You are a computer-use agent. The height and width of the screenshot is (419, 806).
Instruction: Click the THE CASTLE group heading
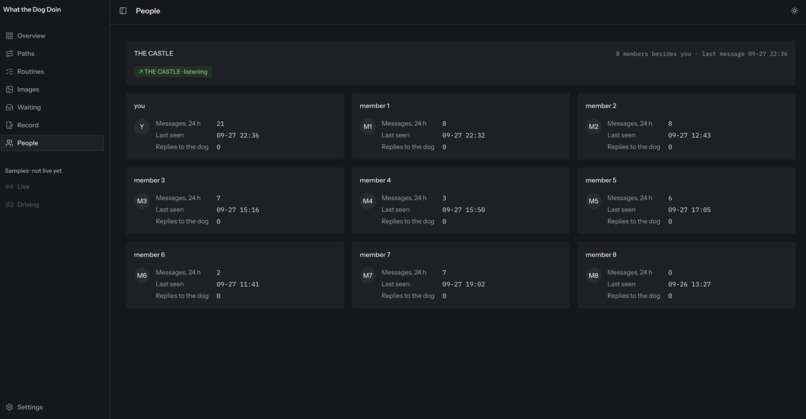(154, 53)
